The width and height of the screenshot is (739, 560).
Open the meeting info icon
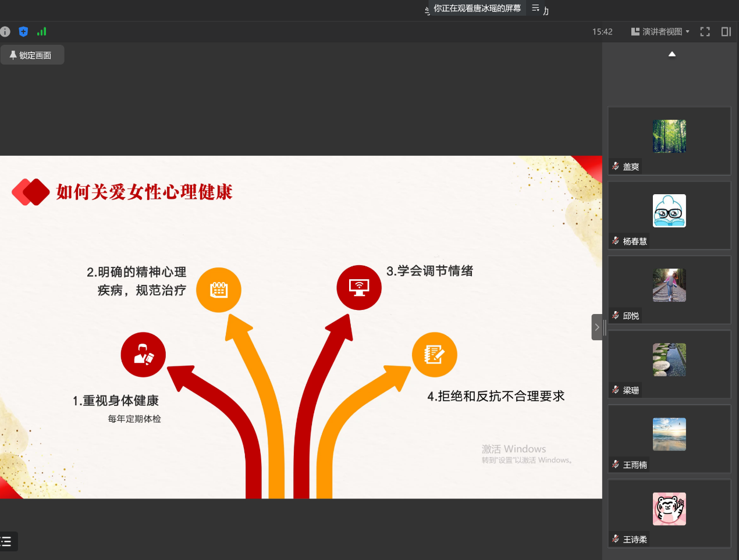[x=5, y=32]
